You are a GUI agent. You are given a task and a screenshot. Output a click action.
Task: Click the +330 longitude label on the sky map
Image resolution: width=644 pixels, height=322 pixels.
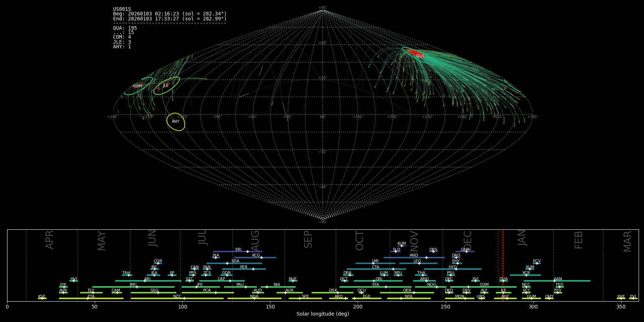[x=357, y=117]
